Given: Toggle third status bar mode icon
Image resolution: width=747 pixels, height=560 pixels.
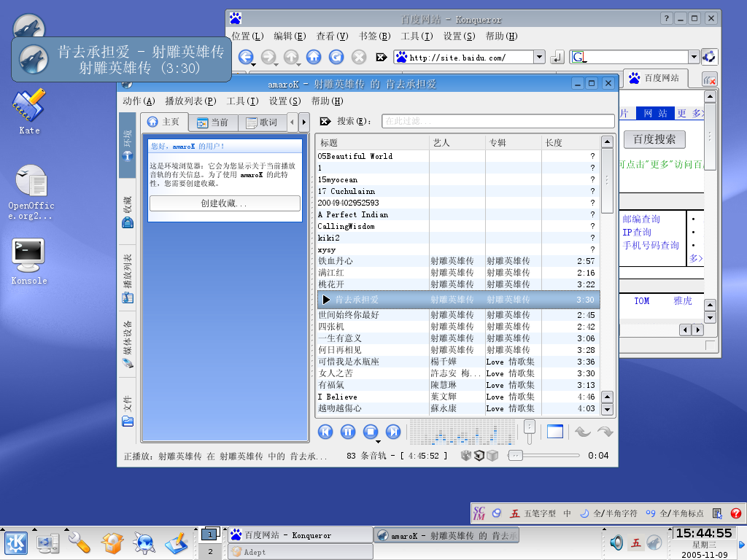Looking at the screenshot, I should pos(492,456).
